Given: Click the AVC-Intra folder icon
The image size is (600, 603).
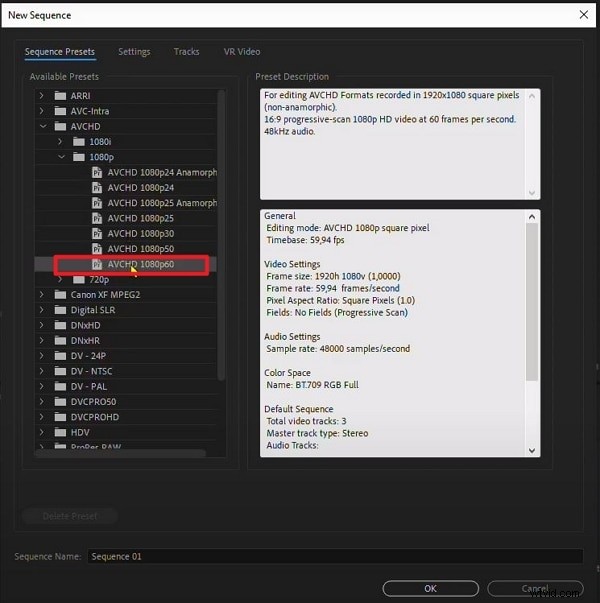Looking at the screenshot, I should click(x=60, y=111).
